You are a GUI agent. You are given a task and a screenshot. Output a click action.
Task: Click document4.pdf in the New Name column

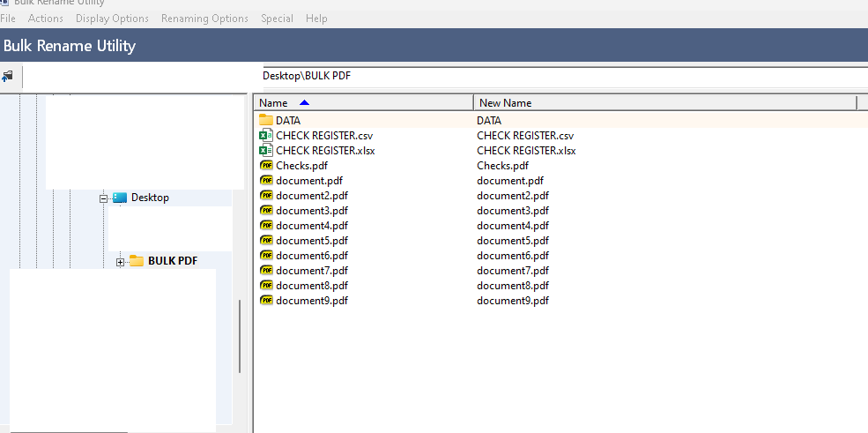[513, 226]
